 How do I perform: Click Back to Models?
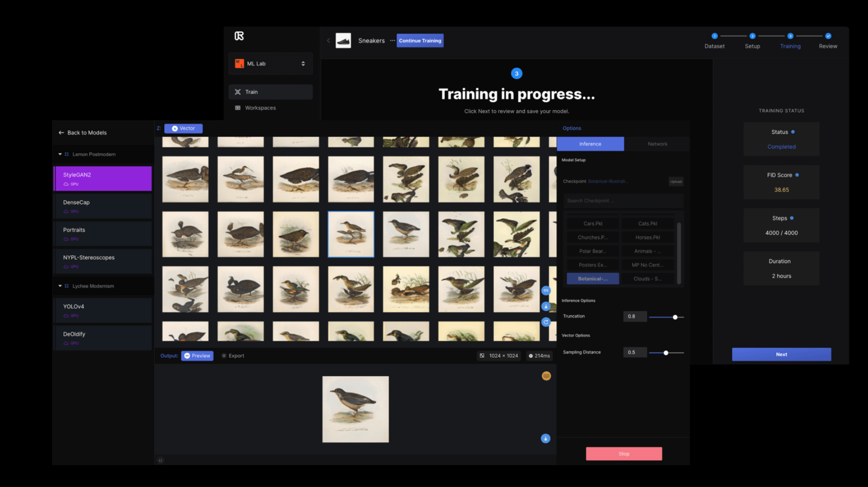[82, 133]
